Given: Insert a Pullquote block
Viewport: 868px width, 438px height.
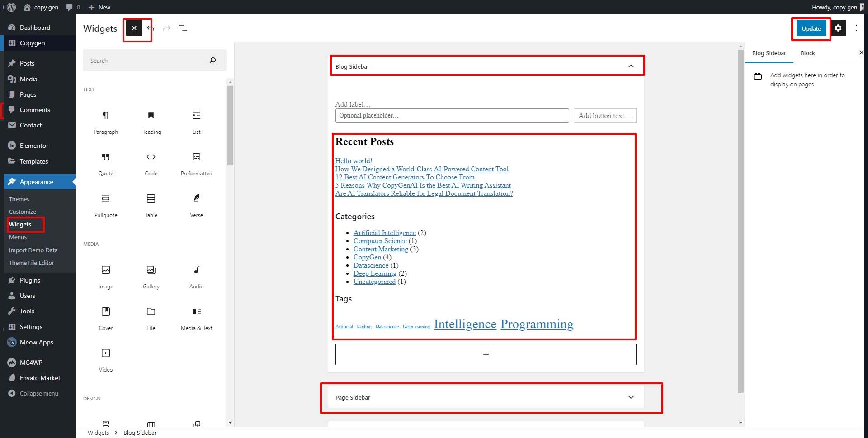Looking at the screenshot, I should tap(106, 205).
